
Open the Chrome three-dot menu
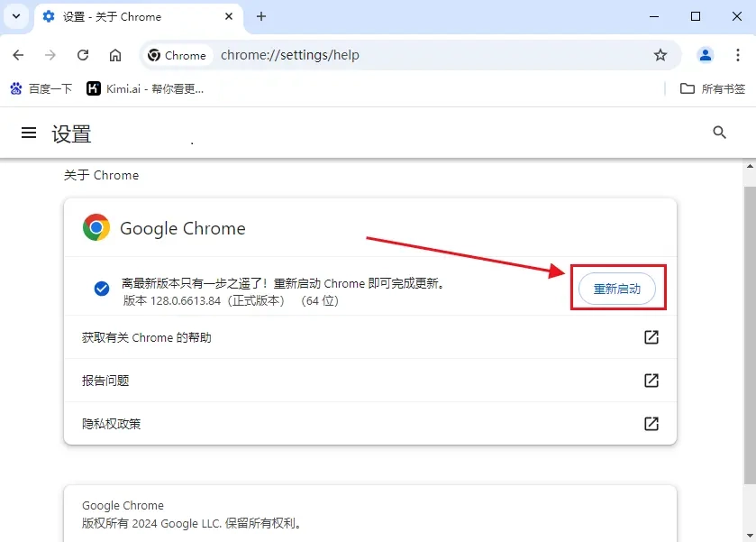(x=737, y=55)
